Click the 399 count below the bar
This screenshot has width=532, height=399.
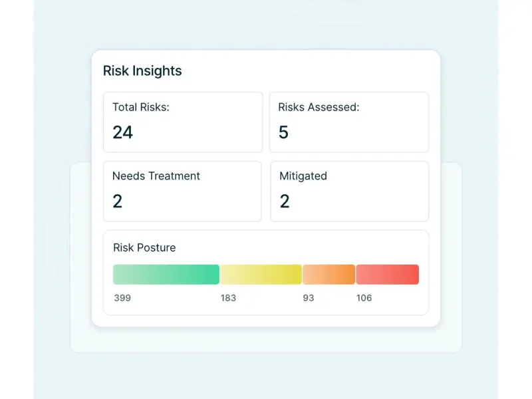(x=122, y=298)
